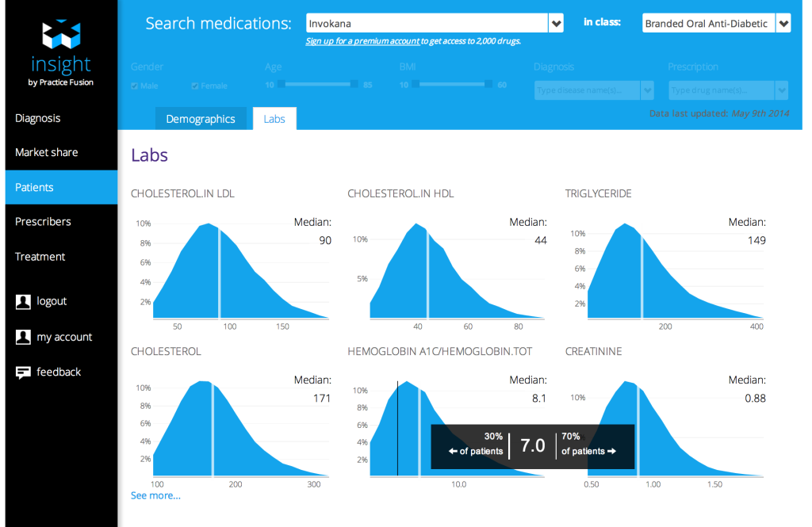Click the 30% of patients tooltip label

coord(476,444)
